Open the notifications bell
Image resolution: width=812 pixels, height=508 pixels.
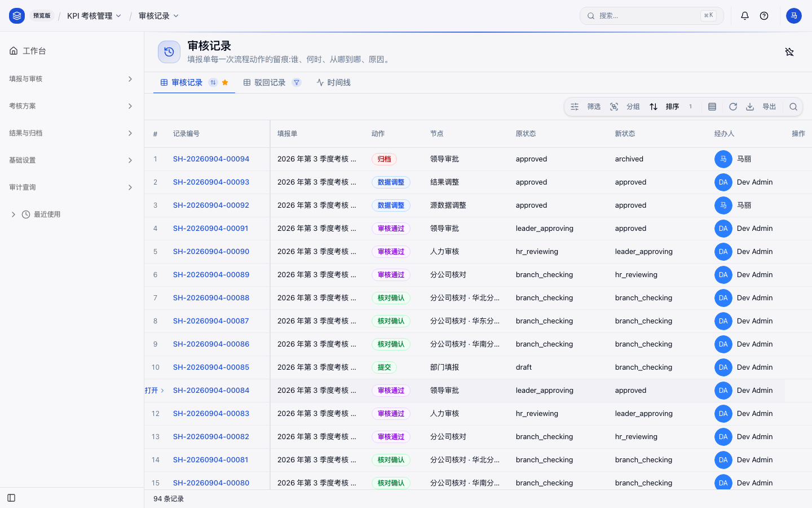point(745,16)
